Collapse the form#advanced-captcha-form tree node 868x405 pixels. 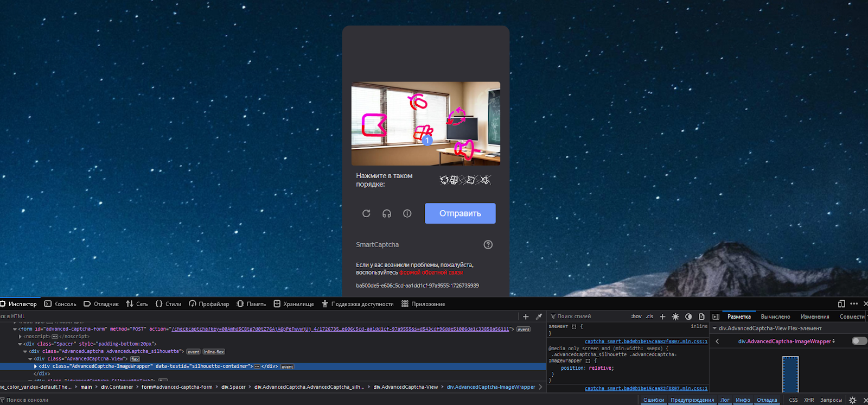[15, 329]
